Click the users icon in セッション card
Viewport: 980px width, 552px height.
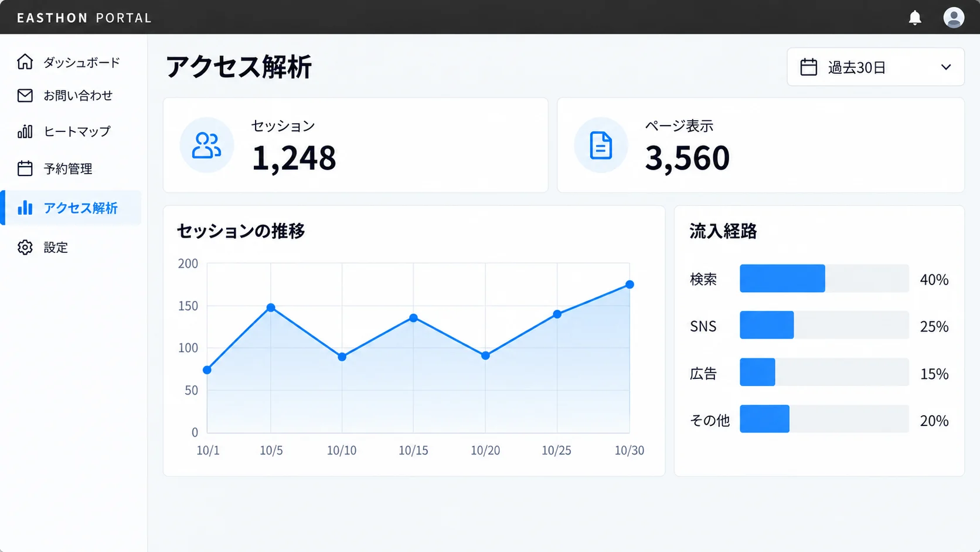pyautogui.click(x=206, y=145)
